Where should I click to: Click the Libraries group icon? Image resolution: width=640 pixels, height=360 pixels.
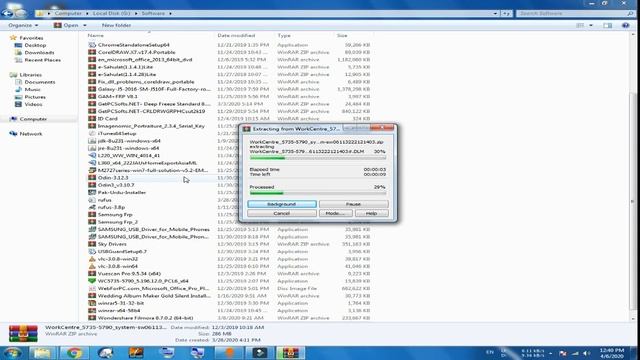tap(13, 75)
